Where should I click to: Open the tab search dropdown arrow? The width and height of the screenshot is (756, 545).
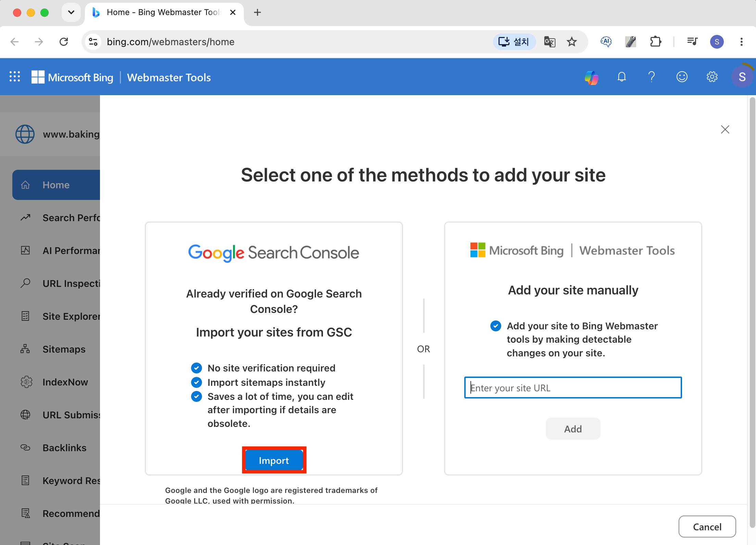[71, 13]
